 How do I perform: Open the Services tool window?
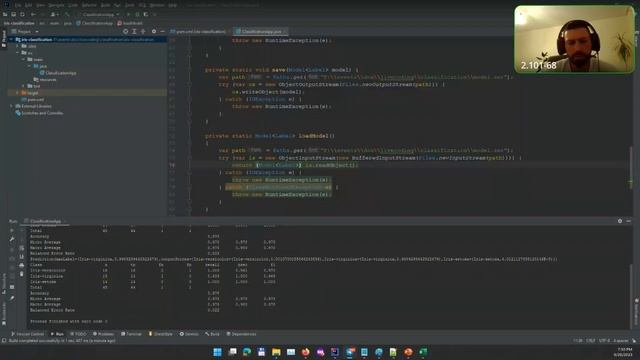click(189, 334)
